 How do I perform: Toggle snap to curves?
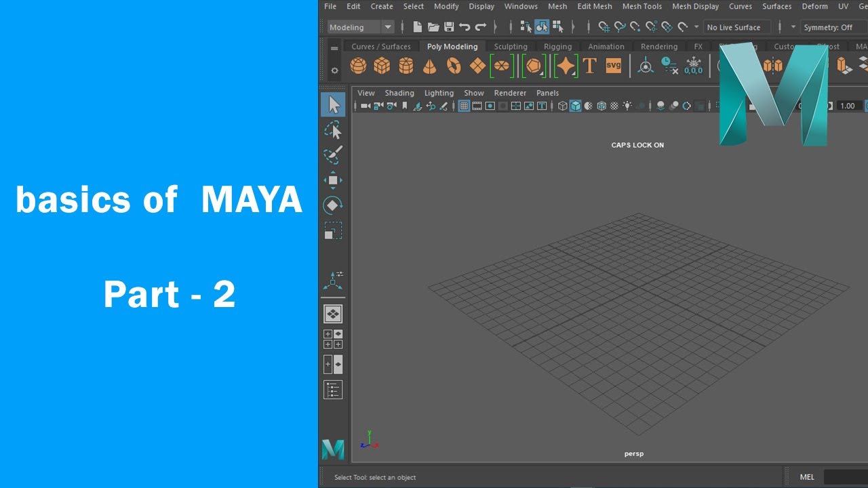click(619, 27)
